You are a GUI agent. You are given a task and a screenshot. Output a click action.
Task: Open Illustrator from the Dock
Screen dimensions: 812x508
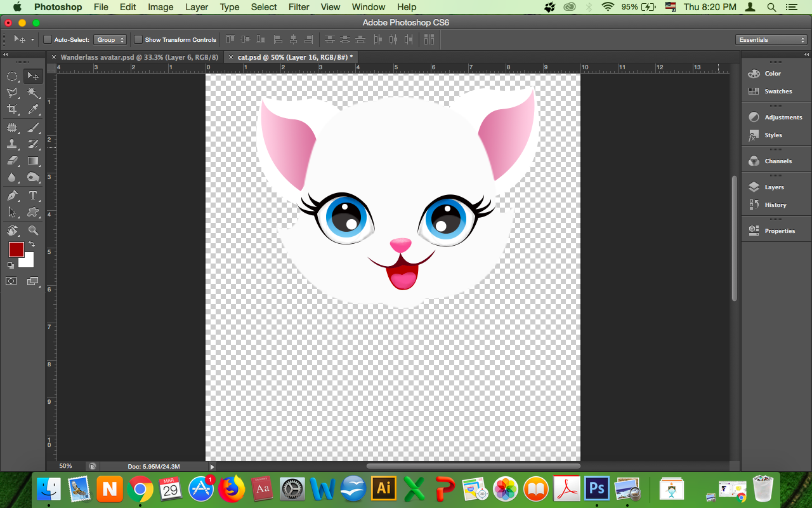(x=384, y=489)
